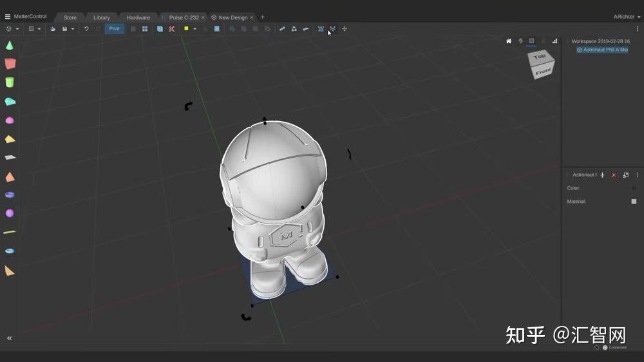Add the yellow half wedge primitive
Screen dimensions: 644x362
10,139
